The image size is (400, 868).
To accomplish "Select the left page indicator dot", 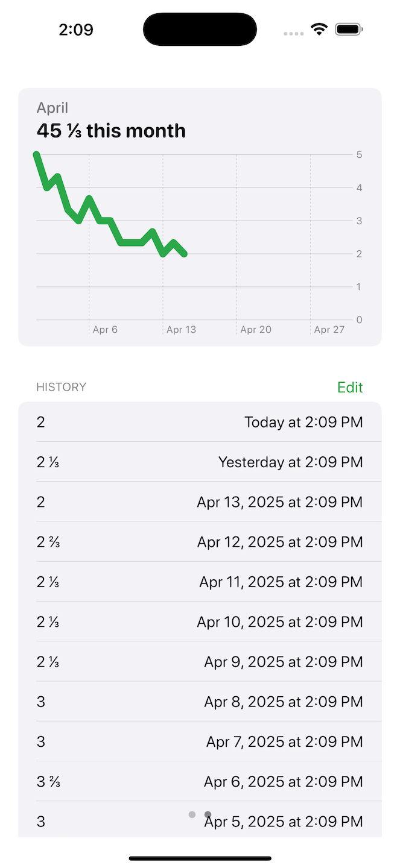I will 192,814.
